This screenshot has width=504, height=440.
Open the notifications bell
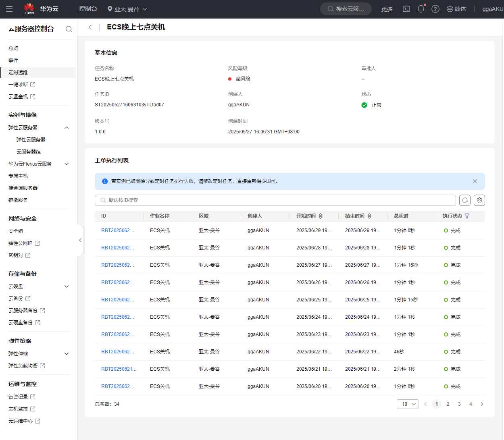(421, 9)
